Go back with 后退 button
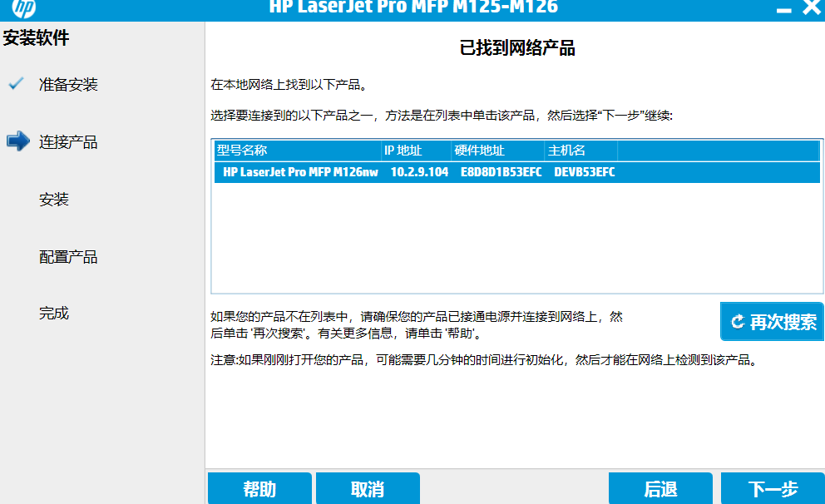Screen dimensions: 825x504 click(660, 488)
